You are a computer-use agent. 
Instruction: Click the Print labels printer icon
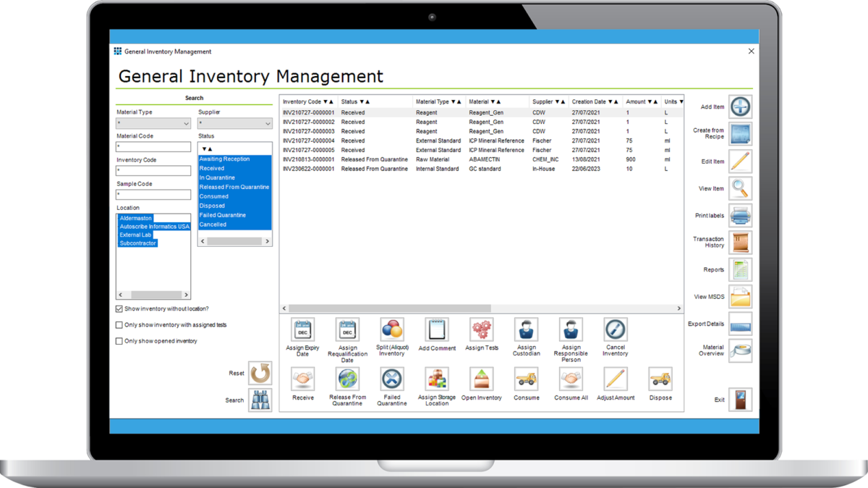(740, 216)
